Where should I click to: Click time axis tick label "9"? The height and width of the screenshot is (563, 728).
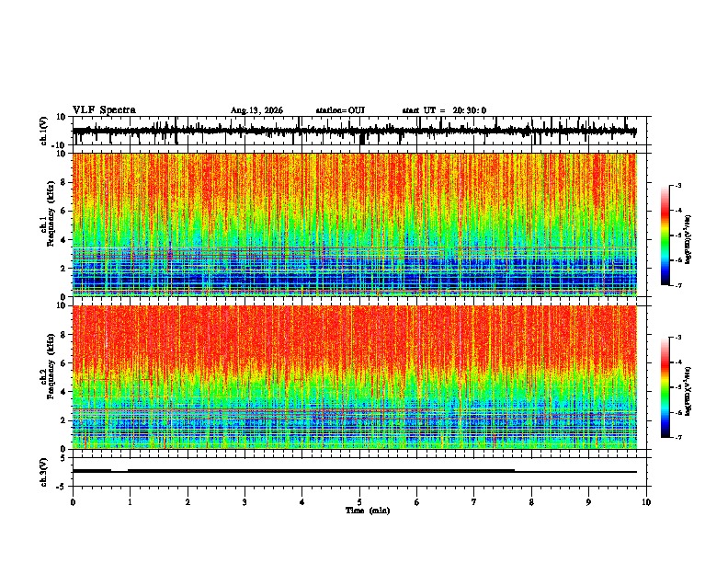(x=588, y=502)
